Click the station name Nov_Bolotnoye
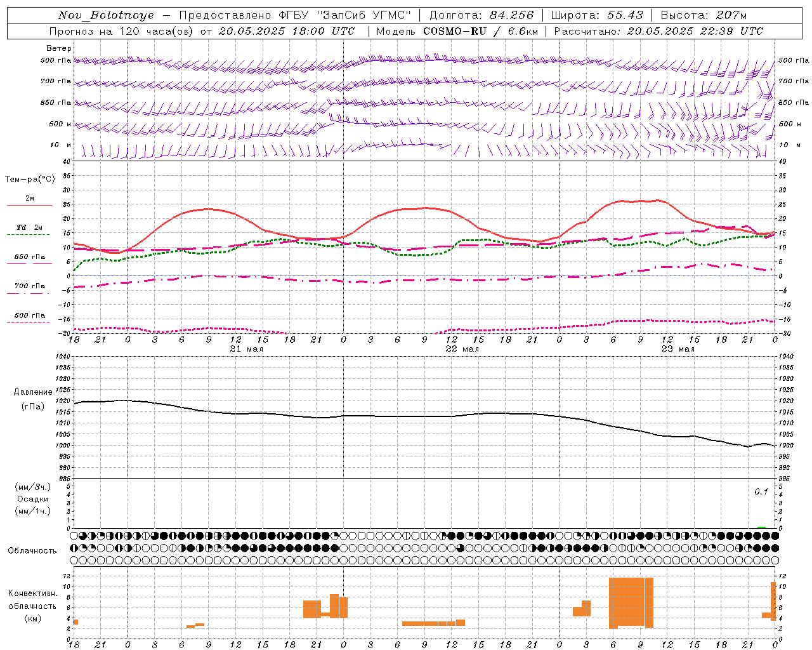The image size is (812, 650). pyautogui.click(x=106, y=15)
